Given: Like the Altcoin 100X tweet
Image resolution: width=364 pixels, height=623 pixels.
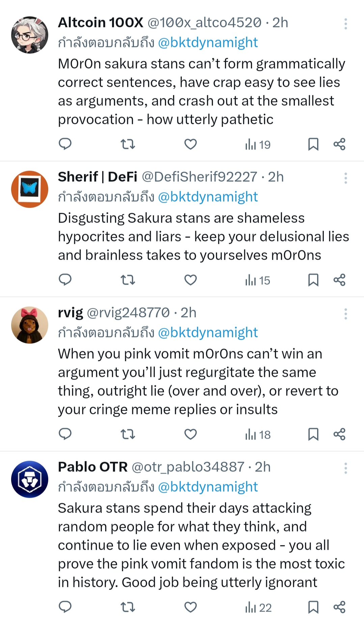Looking at the screenshot, I should [x=190, y=144].
